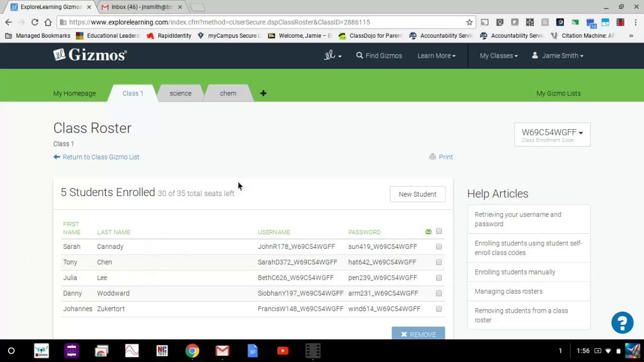The width and height of the screenshot is (644, 362).
Task: Click the QR code extension icon
Action: click(x=530, y=22)
